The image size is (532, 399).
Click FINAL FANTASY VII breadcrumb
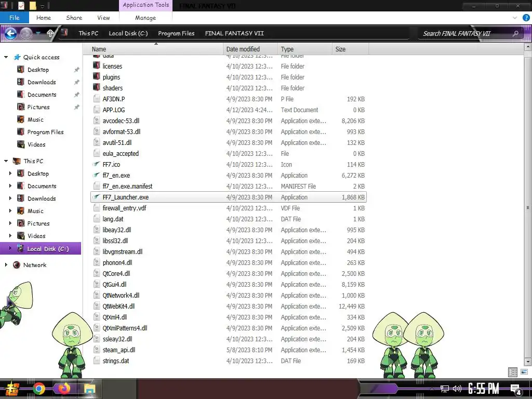pos(234,33)
